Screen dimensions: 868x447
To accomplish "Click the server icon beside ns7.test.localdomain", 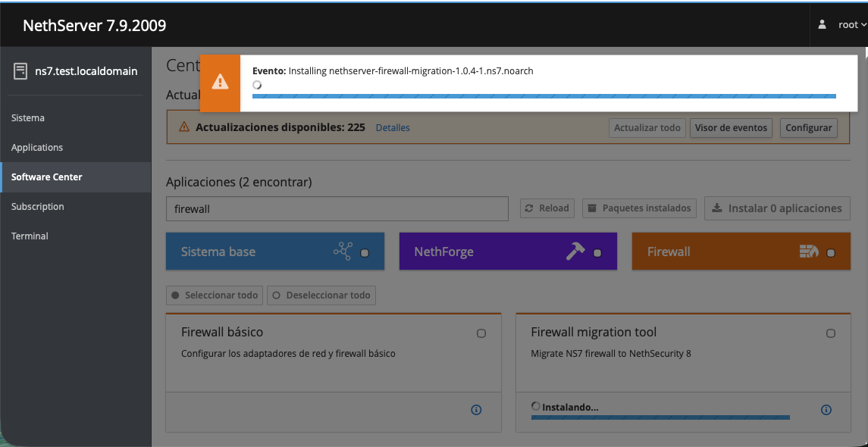I will tap(20, 71).
